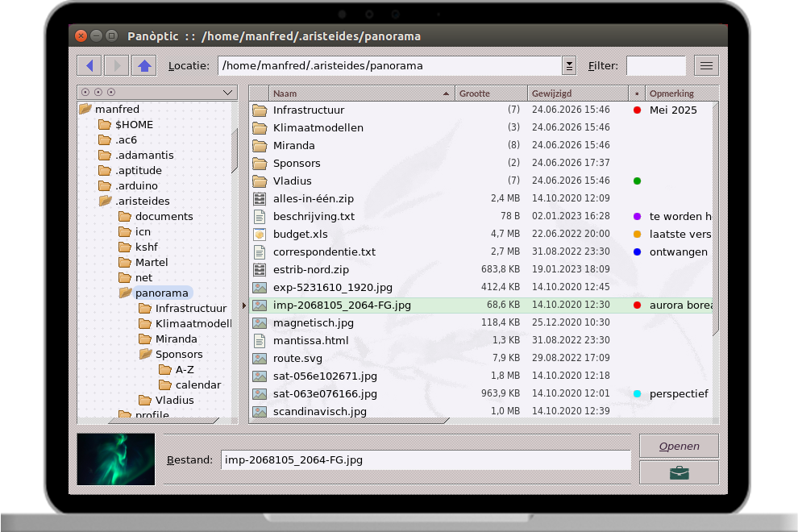Click cyan dot on sat-063e076166.jpg row
The height and width of the screenshot is (532, 798).
coord(637,393)
